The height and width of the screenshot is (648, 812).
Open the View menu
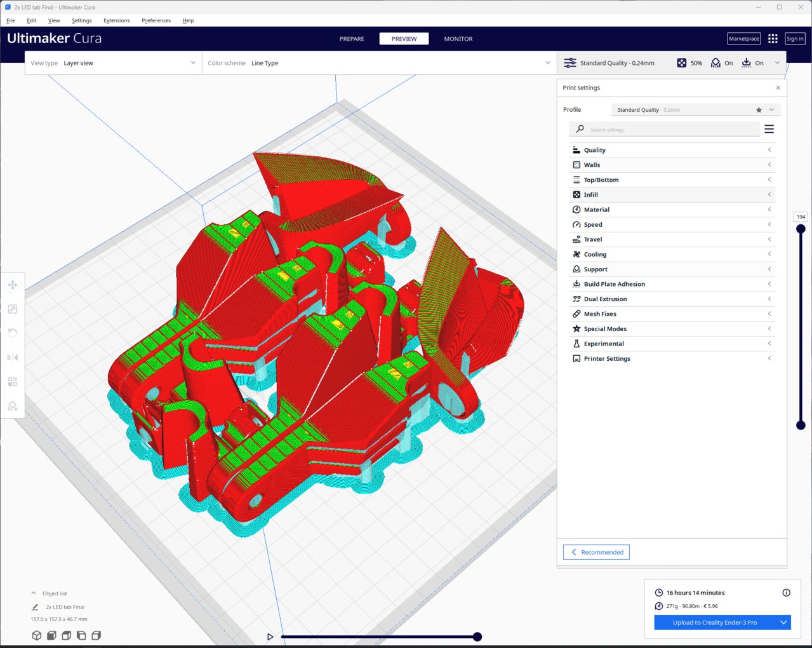point(54,20)
